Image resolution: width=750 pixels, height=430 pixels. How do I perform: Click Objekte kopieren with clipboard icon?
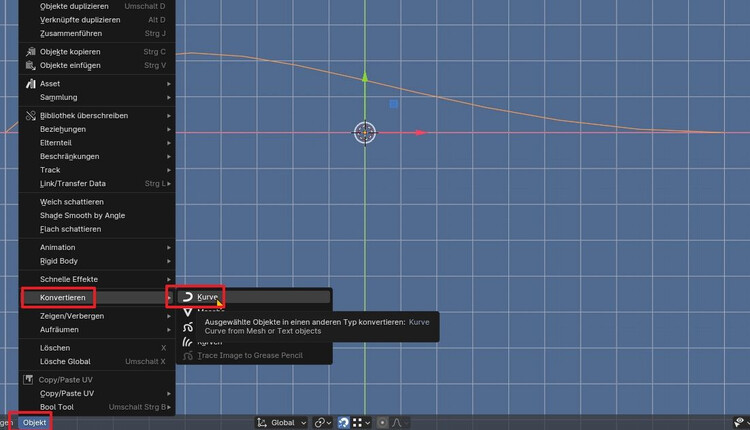97,52
